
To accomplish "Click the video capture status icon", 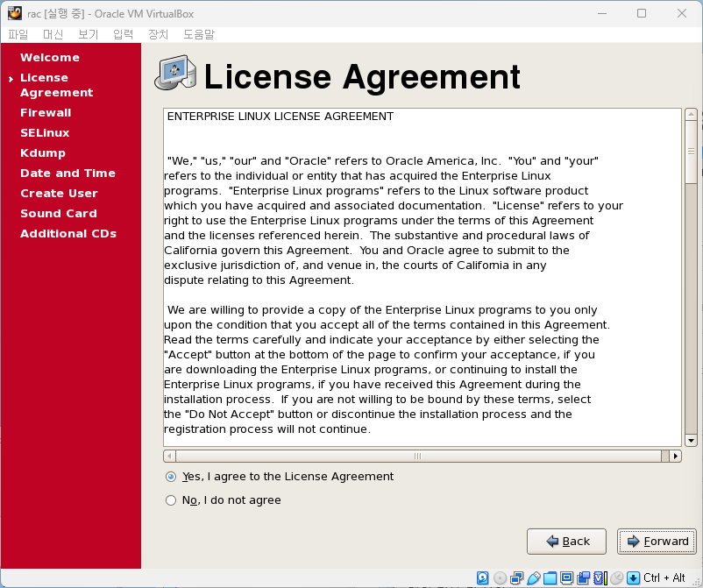I will click(x=583, y=577).
